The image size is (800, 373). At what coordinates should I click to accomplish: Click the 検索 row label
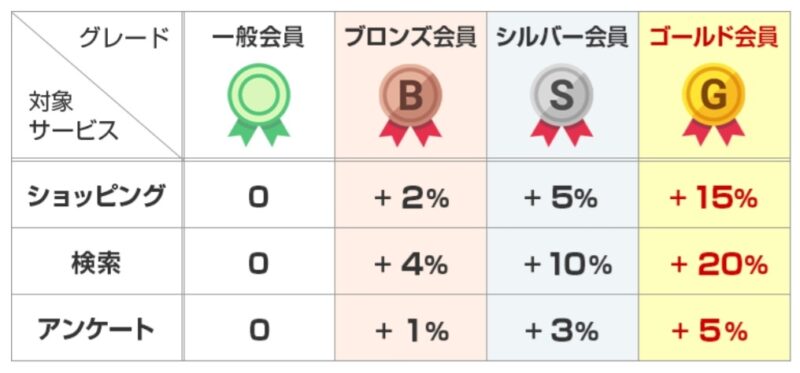(96, 264)
